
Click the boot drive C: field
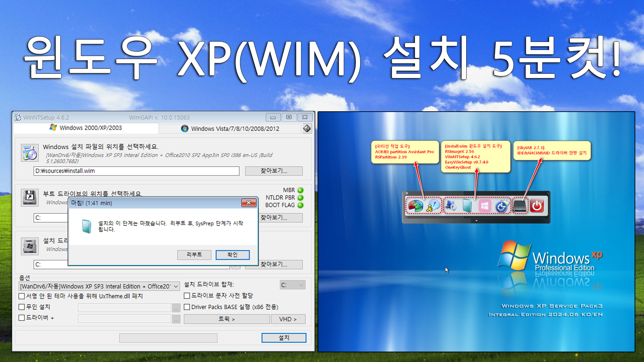[51, 218]
